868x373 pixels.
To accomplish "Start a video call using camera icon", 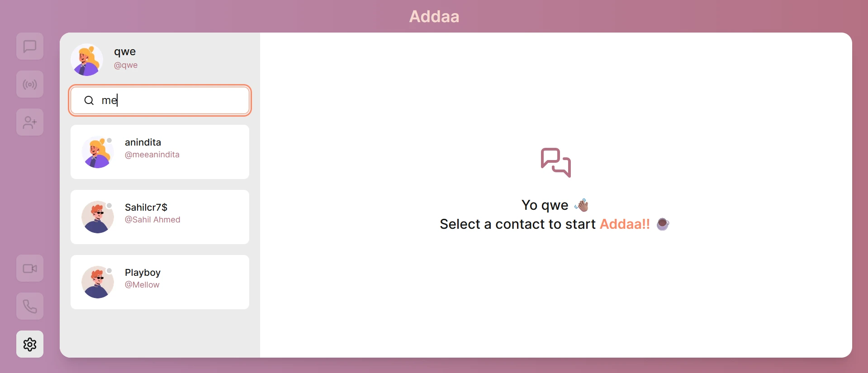I will click(29, 268).
